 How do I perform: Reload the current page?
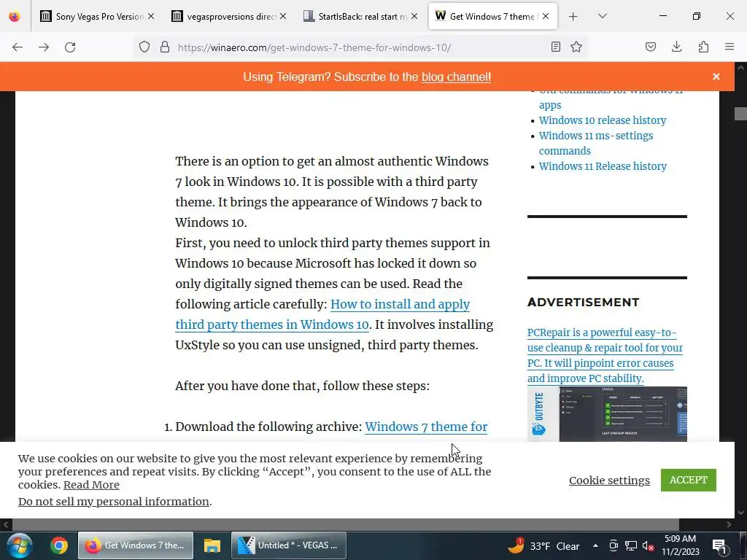click(x=70, y=47)
